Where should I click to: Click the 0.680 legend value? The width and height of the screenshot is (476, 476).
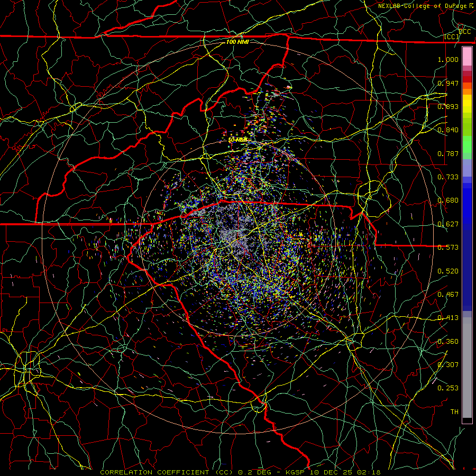448,200
